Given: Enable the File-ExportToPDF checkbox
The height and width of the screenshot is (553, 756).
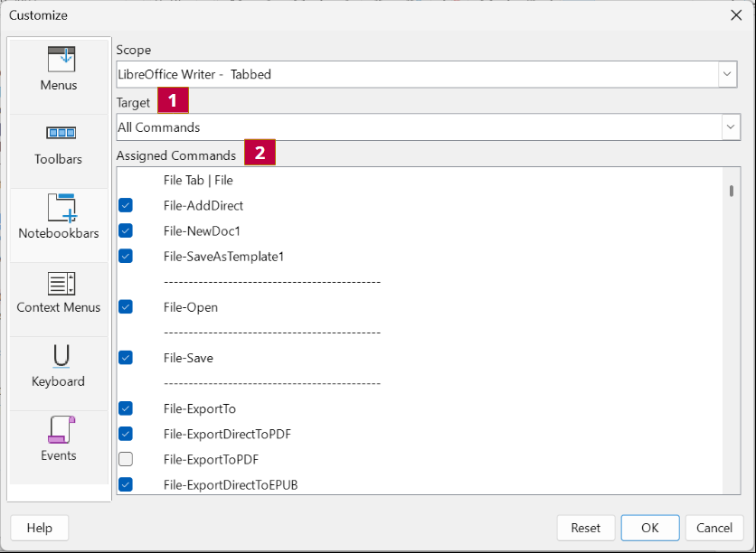Looking at the screenshot, I should (126, 460).
